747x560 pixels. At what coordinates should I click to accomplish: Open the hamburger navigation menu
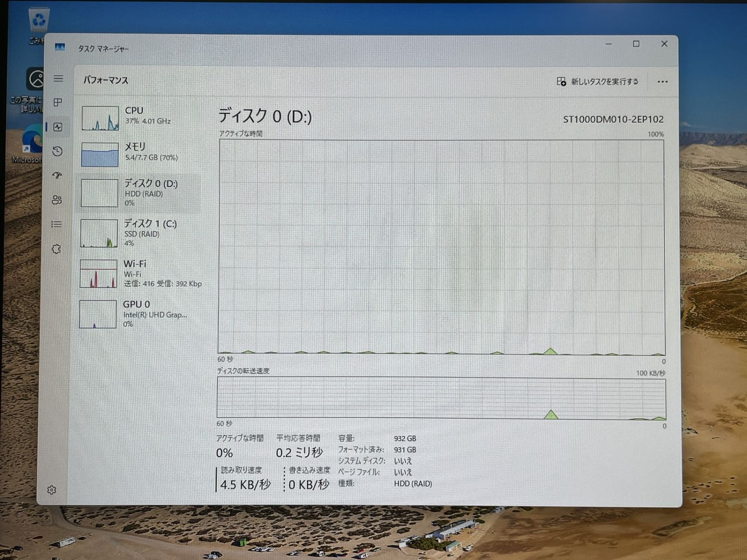pyautogui.click(x=58, y=78)
